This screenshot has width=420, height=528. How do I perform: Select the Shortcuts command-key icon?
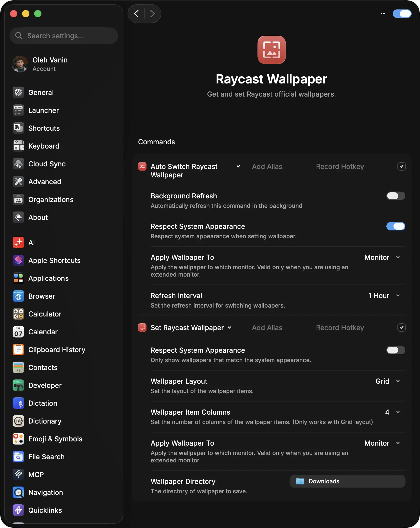point(18,128)
